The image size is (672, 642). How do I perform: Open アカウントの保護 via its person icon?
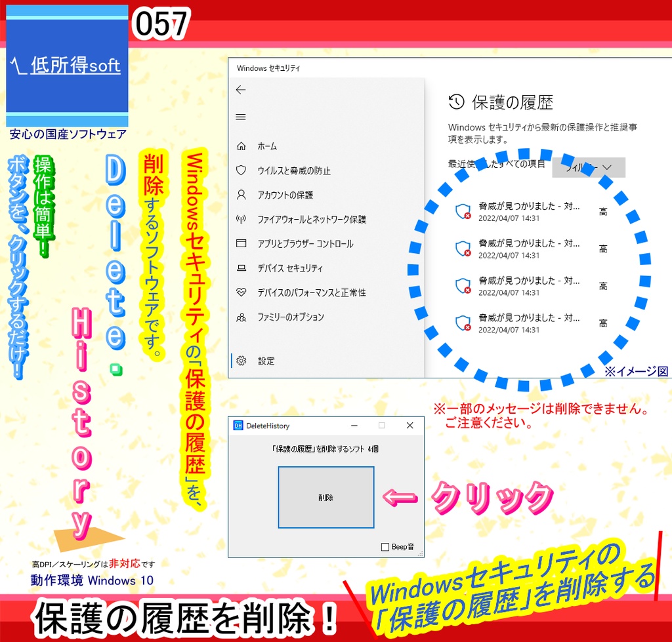tap(241, 193)
